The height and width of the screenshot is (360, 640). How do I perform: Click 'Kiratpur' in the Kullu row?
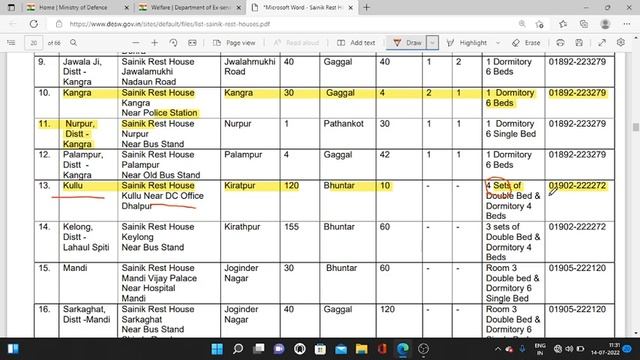240,185
